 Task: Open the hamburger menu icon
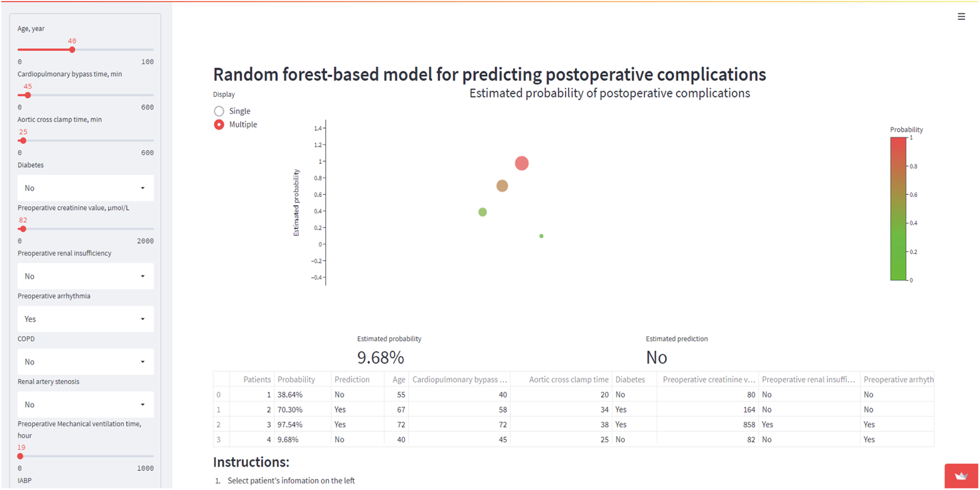[961, 17]
